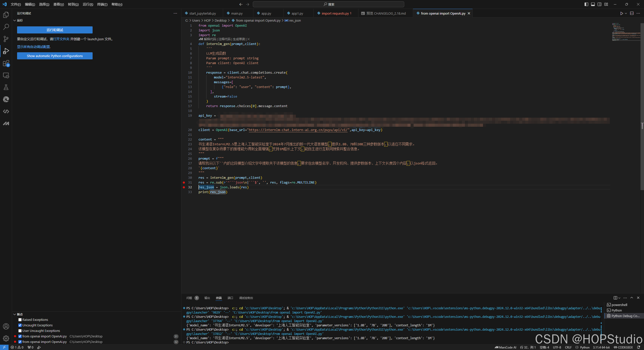The width and height of the screenshot is (644, 350).
Task: Open the Manage gear icon
Action: point(6,338)
